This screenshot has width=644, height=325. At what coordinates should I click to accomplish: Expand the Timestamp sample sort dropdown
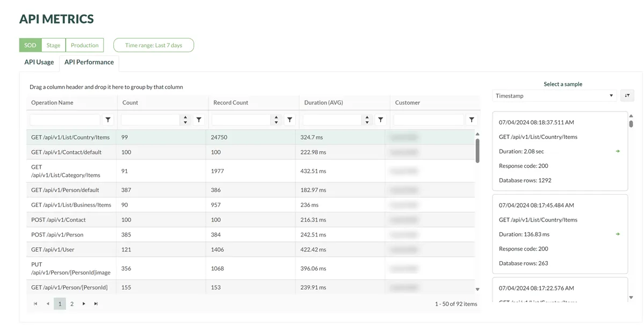[554, 95]
